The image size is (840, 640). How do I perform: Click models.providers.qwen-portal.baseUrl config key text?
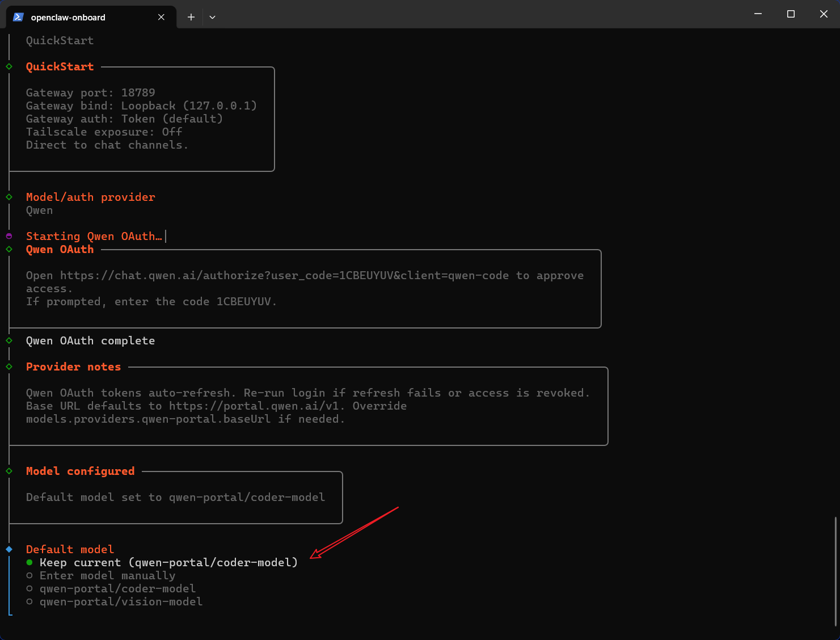(x=149, y=419)
